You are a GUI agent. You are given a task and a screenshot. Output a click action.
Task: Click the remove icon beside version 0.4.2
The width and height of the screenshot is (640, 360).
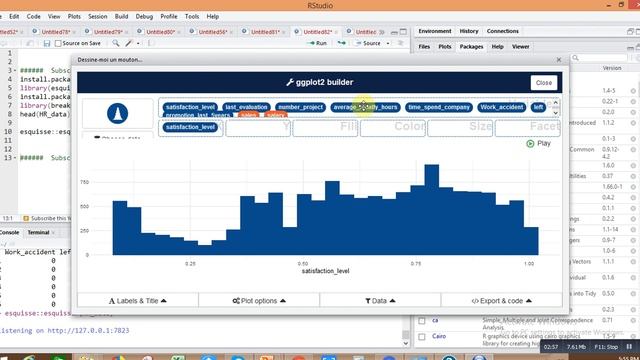pyautogui.click(x=633, y=198)
